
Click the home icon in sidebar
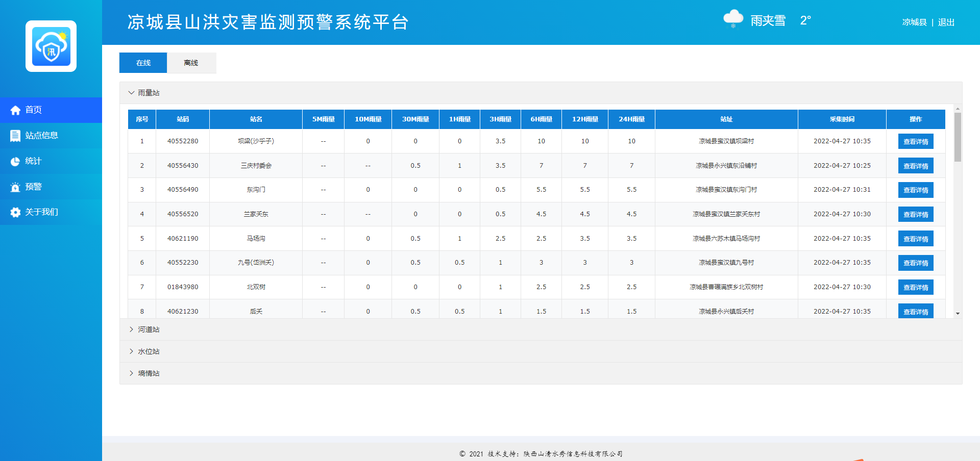15,110
